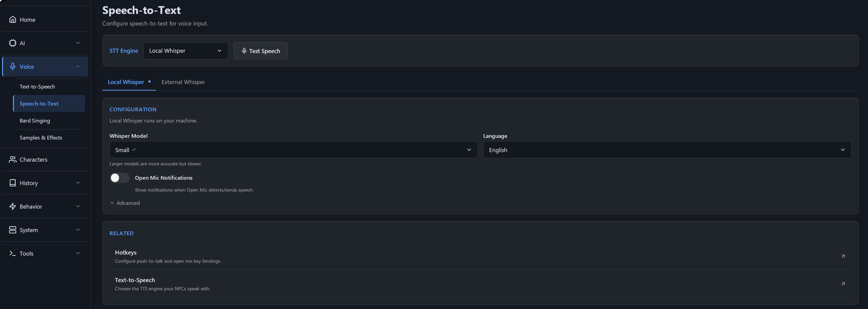This screenshot has width=868, height=309.
Task: Click the Tools terminal icon
Action: 13,253
